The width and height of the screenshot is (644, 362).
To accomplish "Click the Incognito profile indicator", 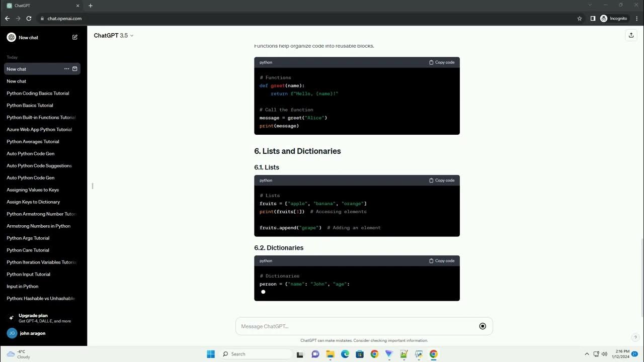I will coord(614,19).
